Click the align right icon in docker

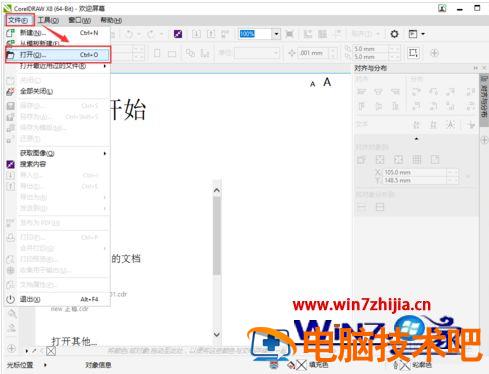[x=395, y=92]
